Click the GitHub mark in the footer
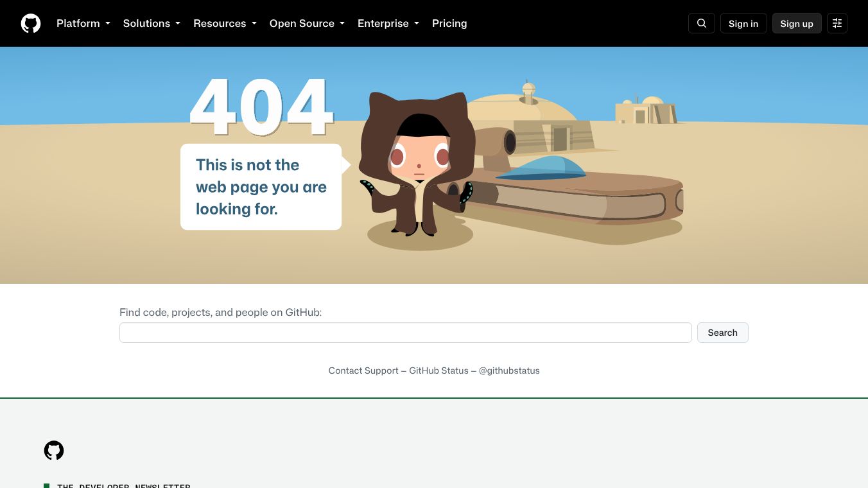This screenshot has height=488, width=868. pos(54,450)
